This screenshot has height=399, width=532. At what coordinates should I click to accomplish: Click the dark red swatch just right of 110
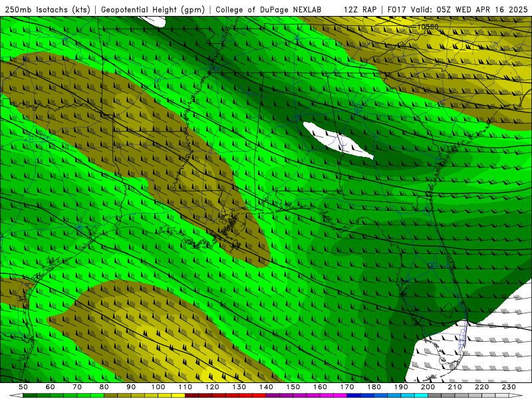(x=192, y=396)
